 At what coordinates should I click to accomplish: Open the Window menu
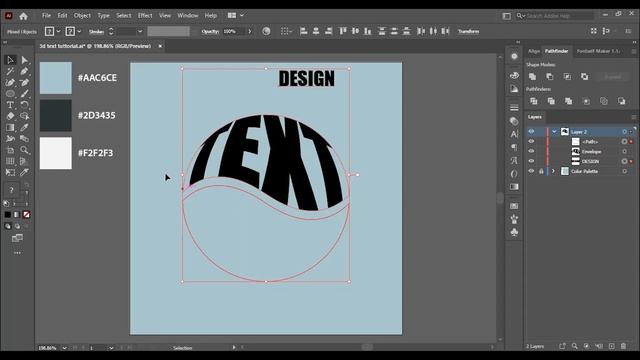tap(188, 16)
